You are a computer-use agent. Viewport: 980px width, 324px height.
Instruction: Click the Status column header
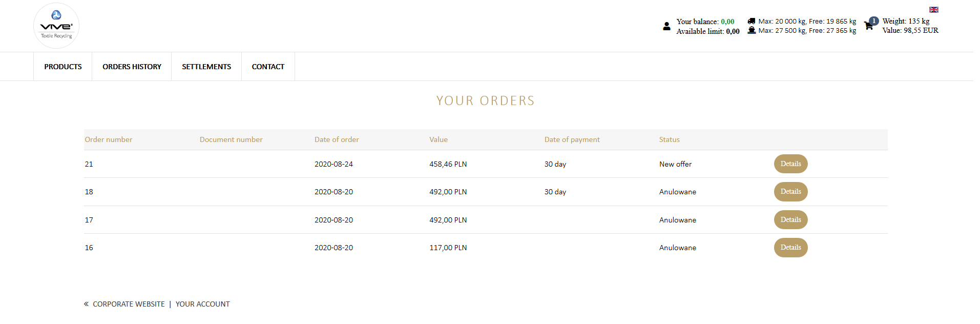[669, 139]
